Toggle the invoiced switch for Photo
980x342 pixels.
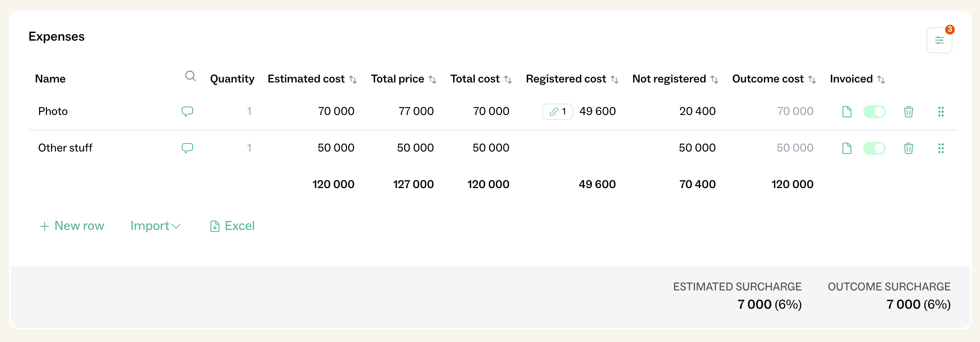click(x=874, y=112)
